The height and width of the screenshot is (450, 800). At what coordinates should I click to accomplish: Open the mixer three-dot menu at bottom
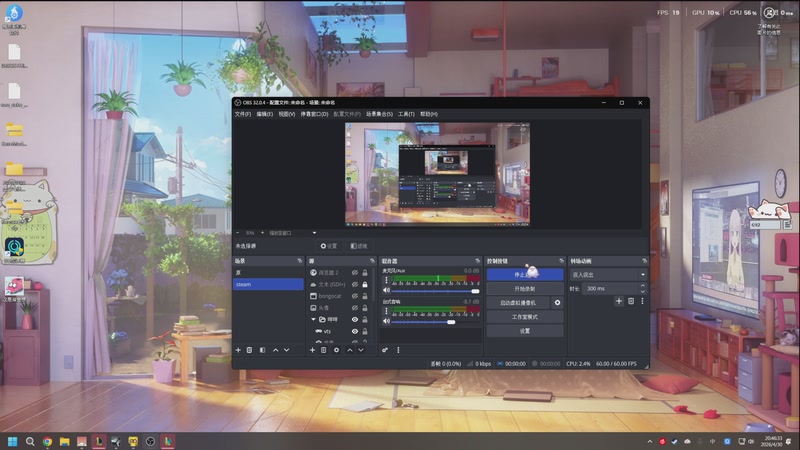pyautogui.click(x=398, y=350)
